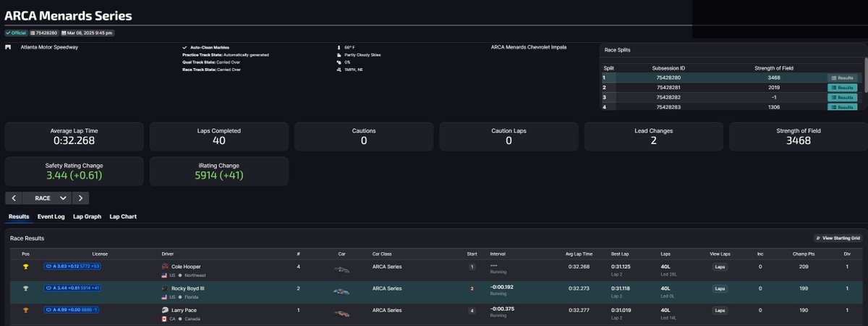Viewport: 868px width, 326px height.
Task: Click the silver trophy for Rocky Boyd III
Action: tap(26, 288)
